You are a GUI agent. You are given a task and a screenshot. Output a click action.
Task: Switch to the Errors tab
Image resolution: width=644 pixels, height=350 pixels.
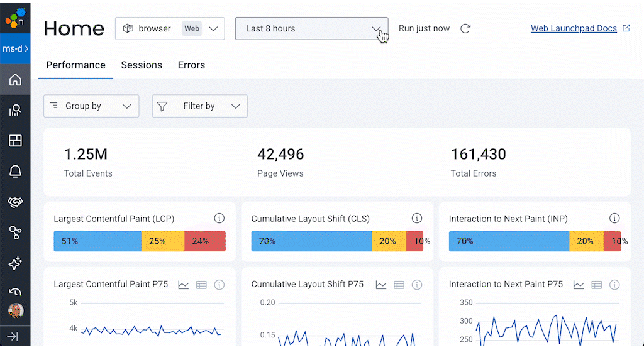click(191, 65)
